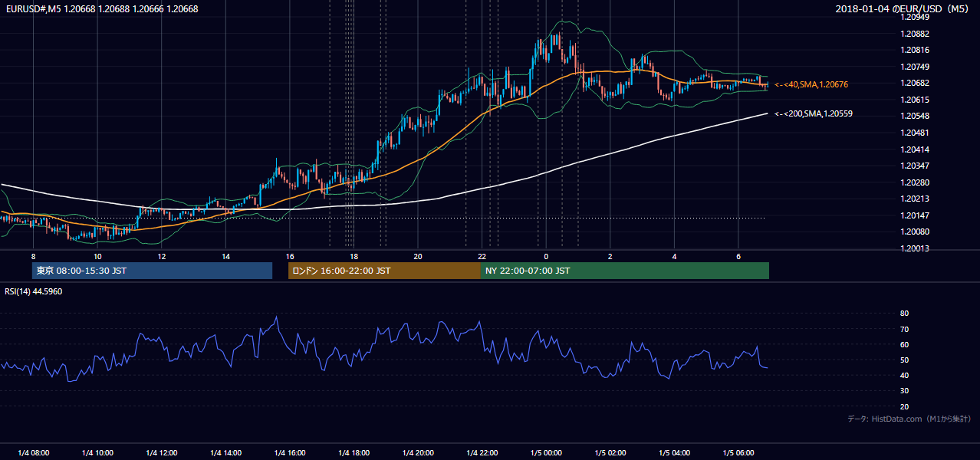Click the Tokyo 08:00-15:30 JST session bar
Image resolution: width=980 pixels, height=460 pixels.
click(x=152, y=271)
